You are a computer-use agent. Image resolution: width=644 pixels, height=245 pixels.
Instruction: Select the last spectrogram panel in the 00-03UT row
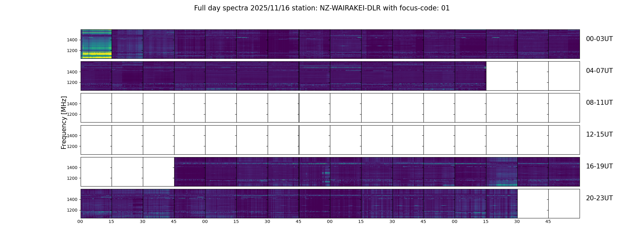point(564,44)
